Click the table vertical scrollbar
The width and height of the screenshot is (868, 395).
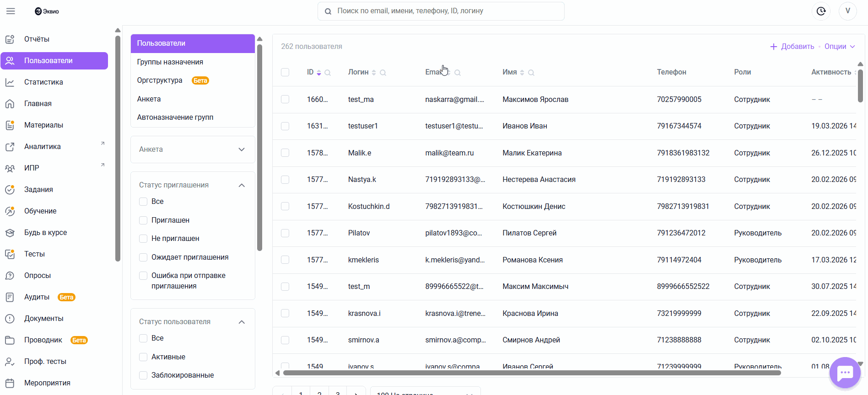point(860,86)
